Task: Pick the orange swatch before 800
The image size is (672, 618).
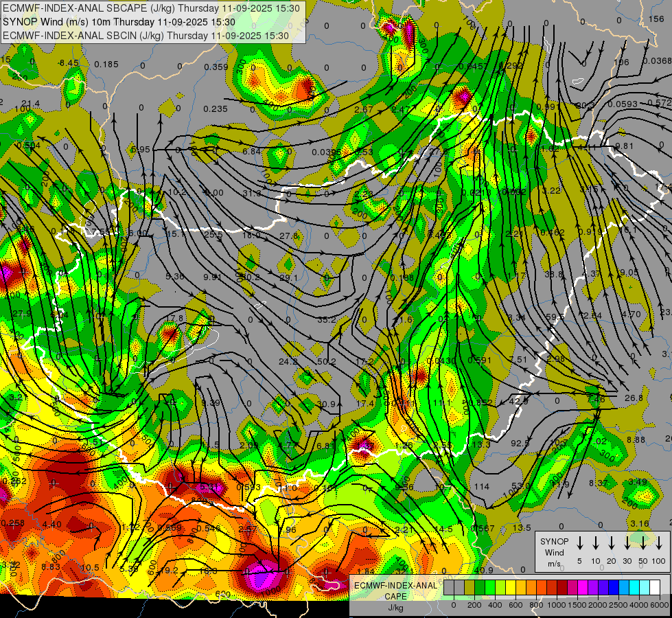Action: [x=531, y=587]
